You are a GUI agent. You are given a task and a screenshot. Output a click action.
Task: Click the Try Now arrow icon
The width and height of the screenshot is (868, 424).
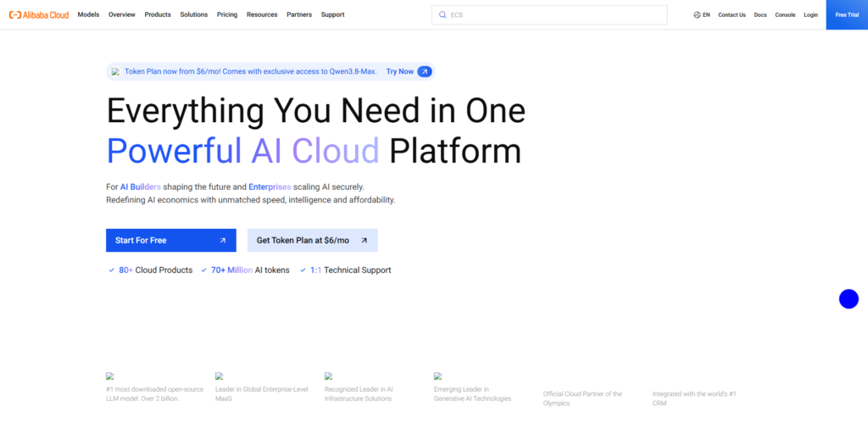(425, 71)
